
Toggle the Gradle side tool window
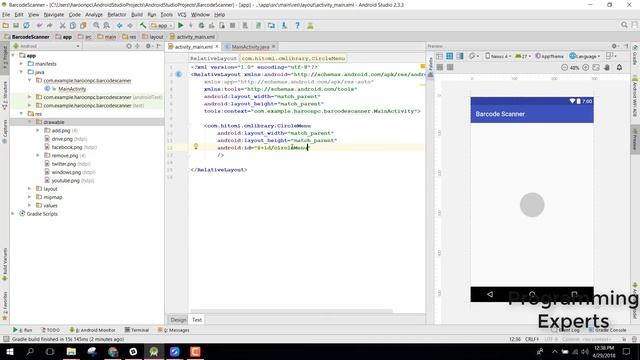pos(635,56)
